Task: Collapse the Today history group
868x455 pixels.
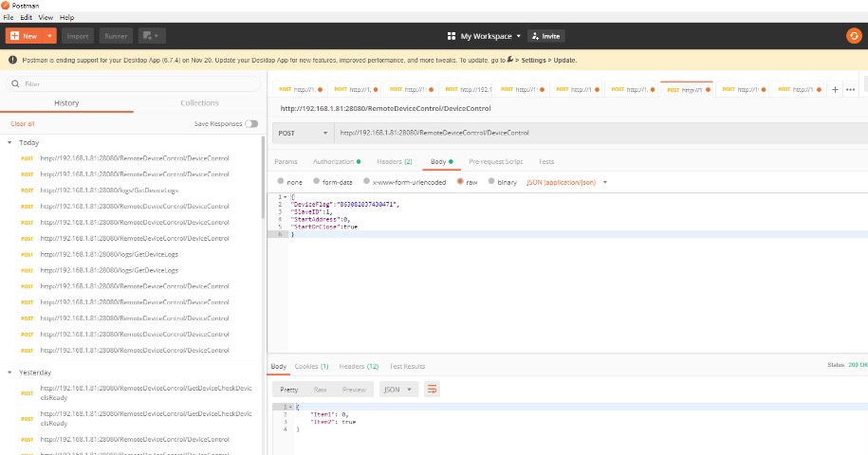Action: pos(9,142)
